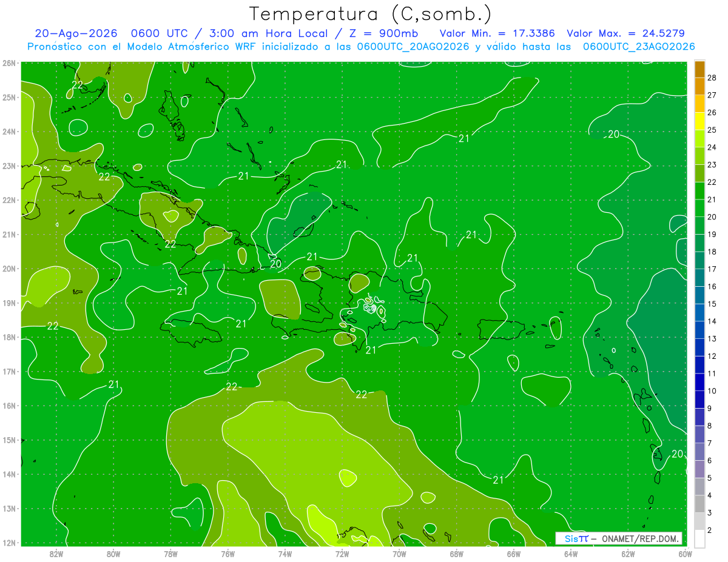Click the lime swatch between 24 and 25
728x562 pixels.
point(699,138)
